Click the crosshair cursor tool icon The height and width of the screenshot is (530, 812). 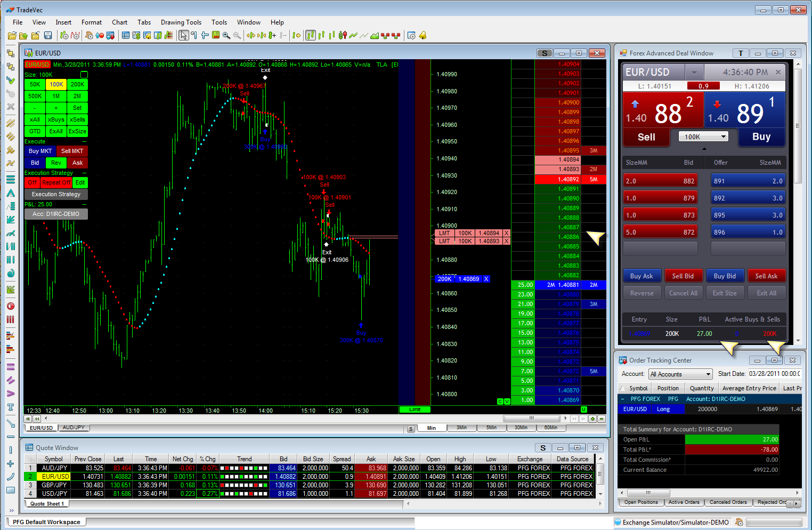coord(205,36)
